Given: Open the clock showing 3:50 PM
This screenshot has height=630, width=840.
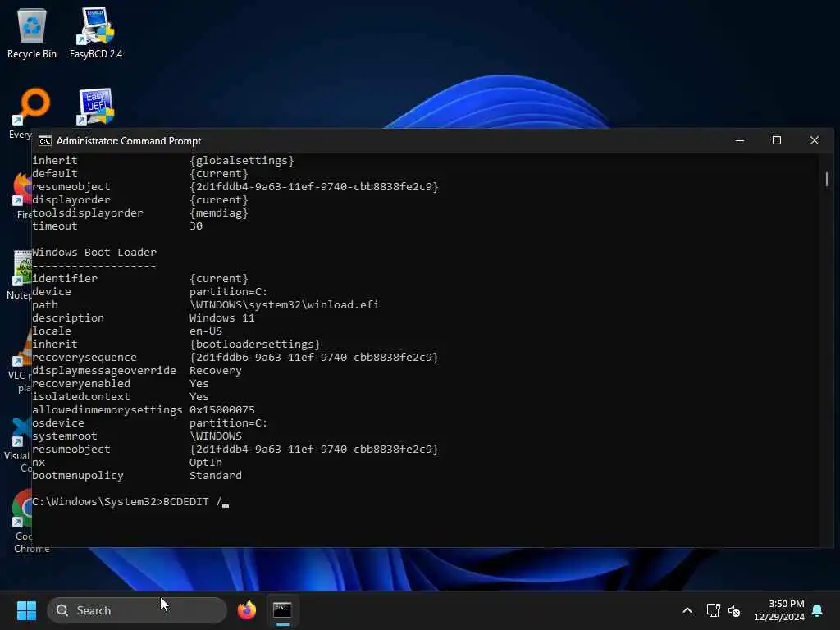Looking at the screenshot, I should pyautogui.click(x=779, y=610).
